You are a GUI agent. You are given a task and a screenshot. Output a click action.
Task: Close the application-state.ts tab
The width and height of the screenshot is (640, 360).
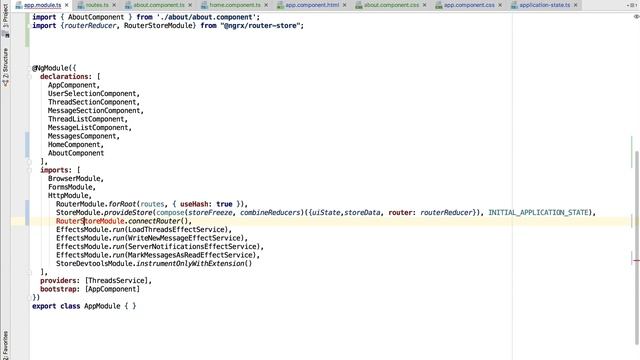(576, 5)
